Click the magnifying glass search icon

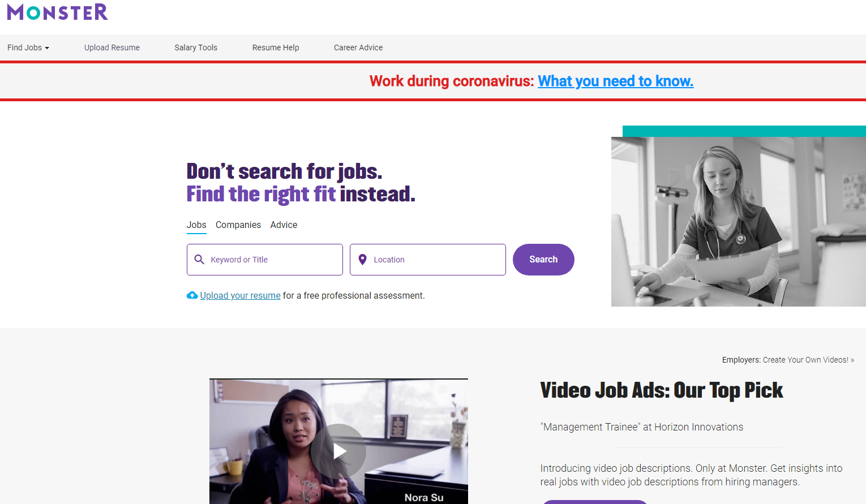[x=199, y=260]
